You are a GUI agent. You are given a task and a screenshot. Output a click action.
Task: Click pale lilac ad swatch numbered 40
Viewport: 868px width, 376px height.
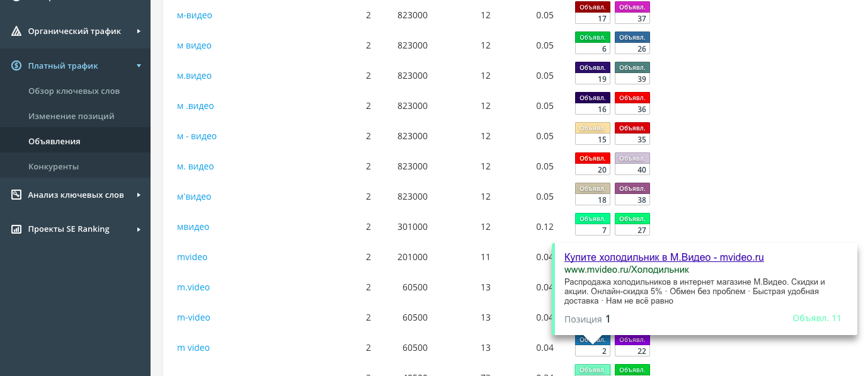632,164
